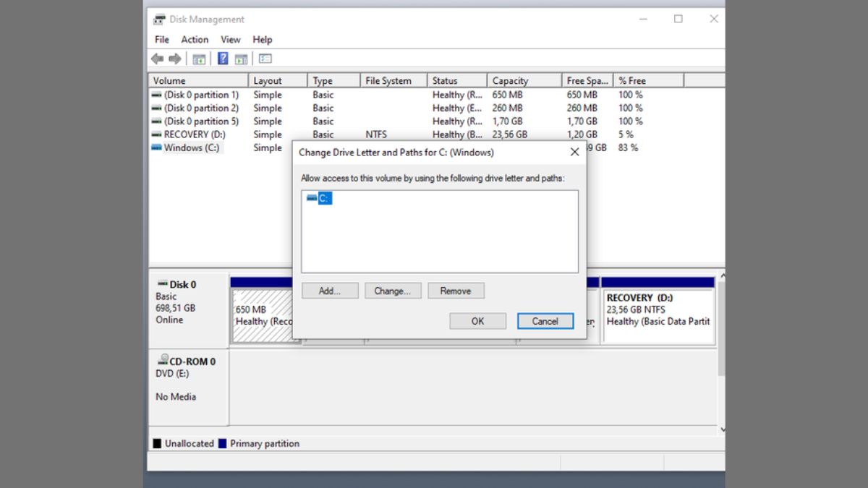Open the File menu
The width and height of the screenshot is (868, 488).
coord(162,40)
